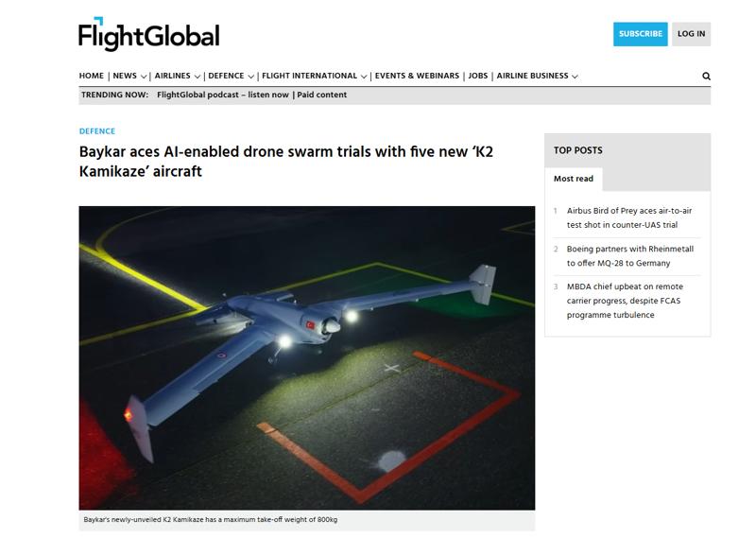Expand the Airlines menu chevron

(197, 77)
